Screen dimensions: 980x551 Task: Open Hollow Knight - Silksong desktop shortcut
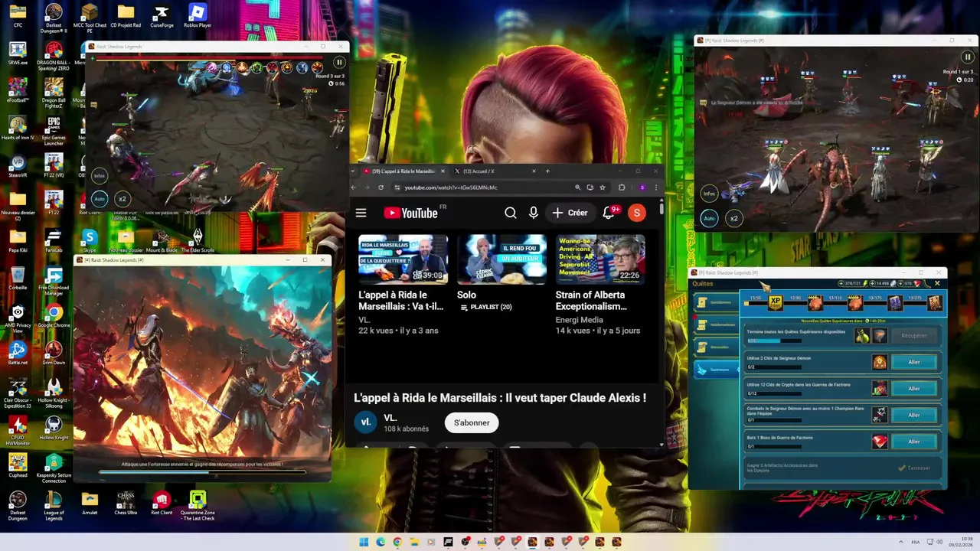click(54, 393)
